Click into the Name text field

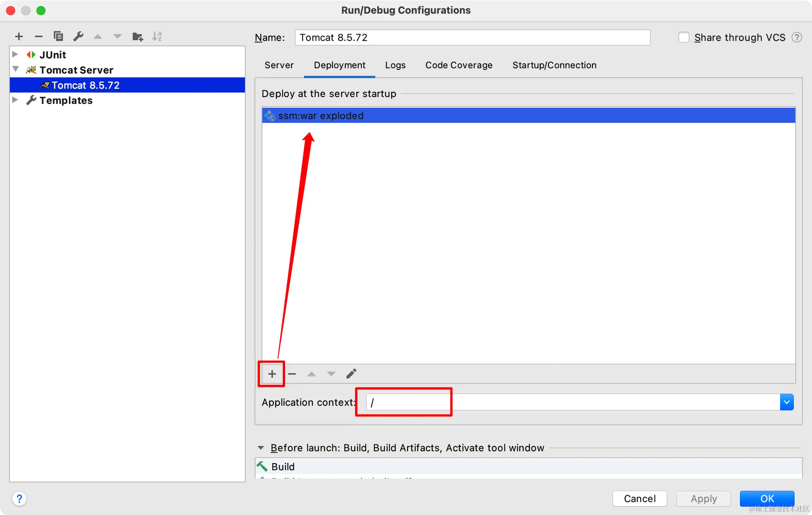click(x=472, y=38)
